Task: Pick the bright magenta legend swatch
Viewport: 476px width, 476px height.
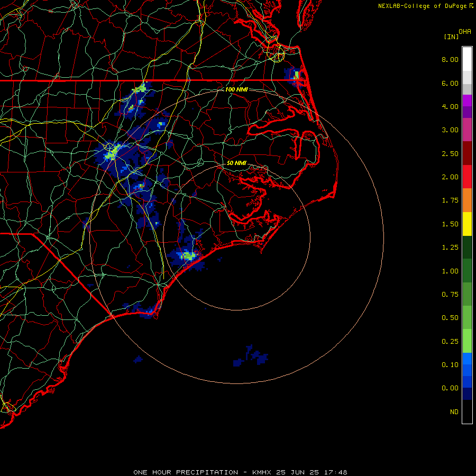Action: [467, 100]
